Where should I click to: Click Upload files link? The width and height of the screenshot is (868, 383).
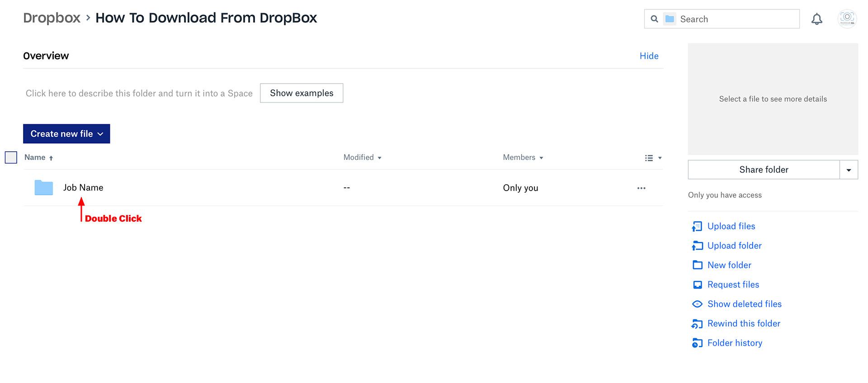[x=731, y=226]
